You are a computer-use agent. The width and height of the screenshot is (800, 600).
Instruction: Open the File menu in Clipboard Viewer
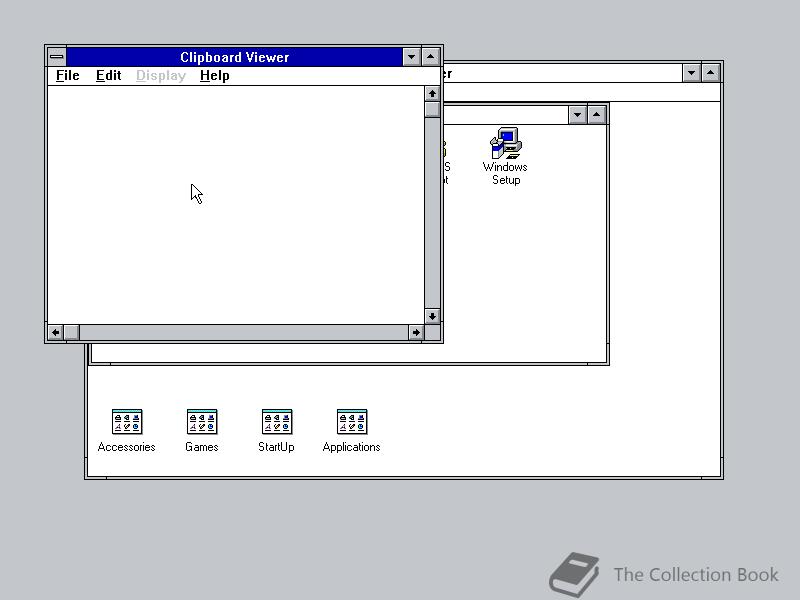pos(68,76)
